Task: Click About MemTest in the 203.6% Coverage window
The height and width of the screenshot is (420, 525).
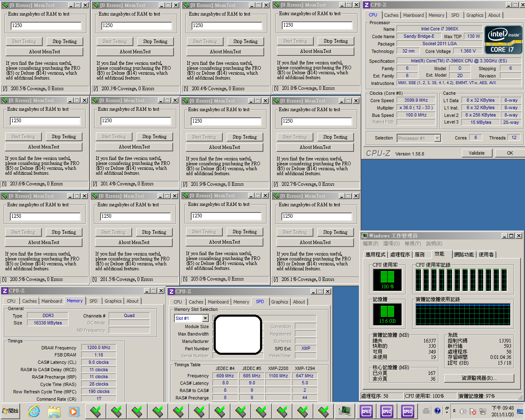Action: 43,147
